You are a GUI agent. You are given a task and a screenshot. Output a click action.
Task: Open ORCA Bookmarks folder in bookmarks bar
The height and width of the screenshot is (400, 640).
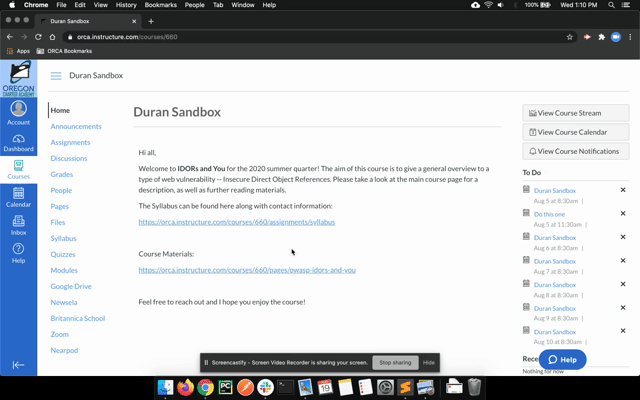64,51
